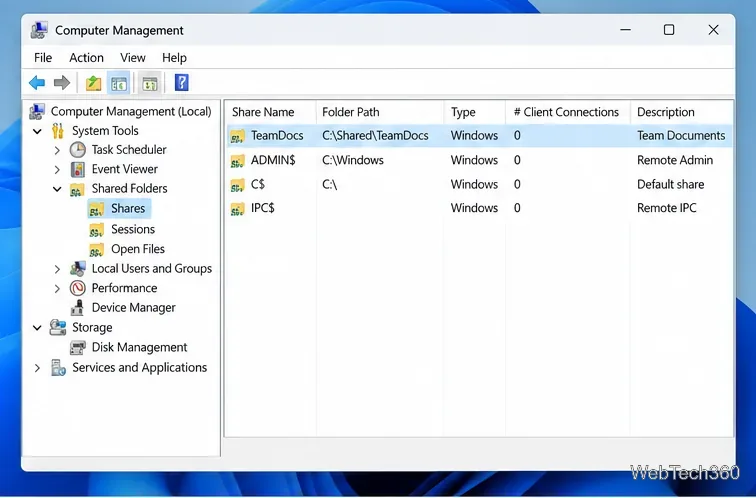Click the TeamDocs share icon
The image size is (756, 498).
[237, 136]
